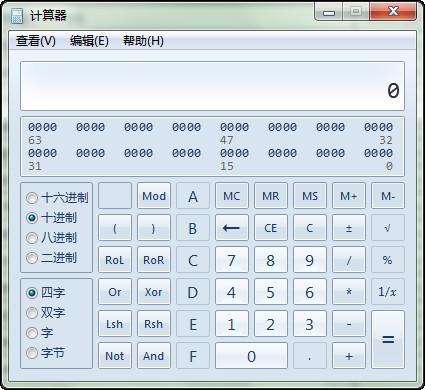Click the digit 6 button
Image resolution: width=425 pixels, height=390 pixels.
pyautogui.click(x=310, y=292)
